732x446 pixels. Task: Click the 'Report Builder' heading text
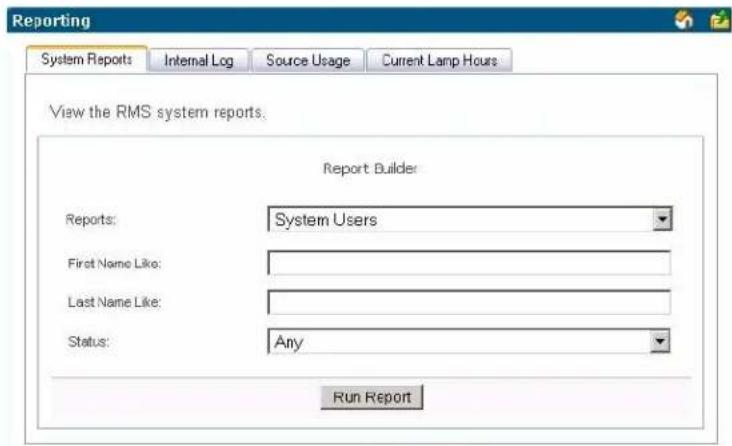coord(370,168)
